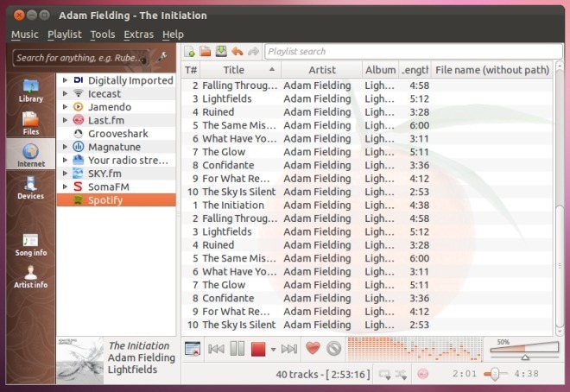Adjust the 50% volume slider

pyautogui.click(x=524, y=351)
